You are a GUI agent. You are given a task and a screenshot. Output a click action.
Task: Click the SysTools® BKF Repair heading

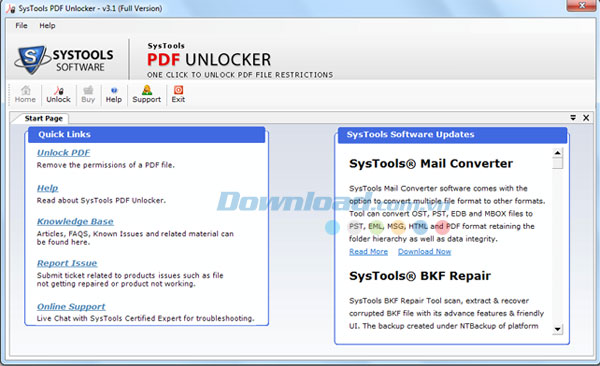[420, 276]
